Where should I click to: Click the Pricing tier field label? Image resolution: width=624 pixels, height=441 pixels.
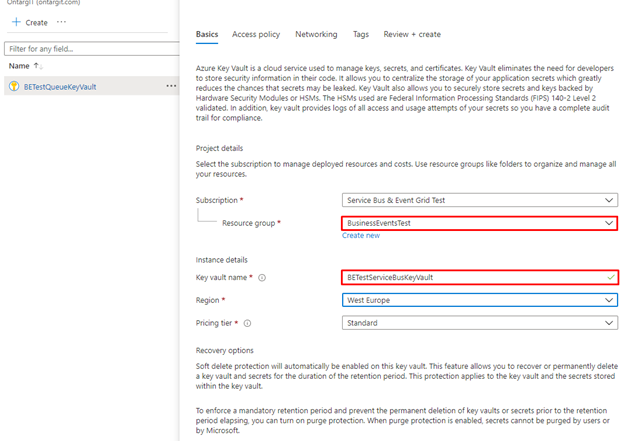214,323
